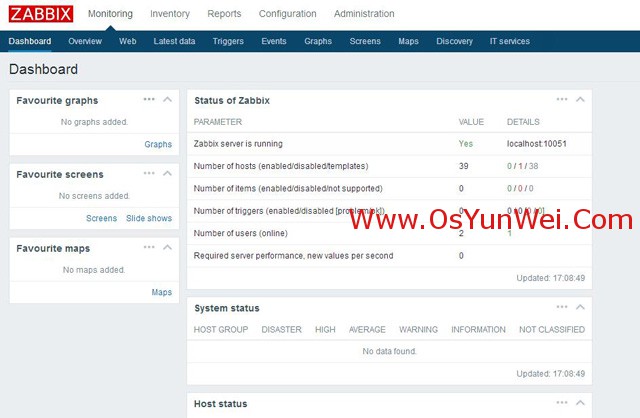Click the 'HIGH' column header
The image size is (640, 418).
click(325, 329)
